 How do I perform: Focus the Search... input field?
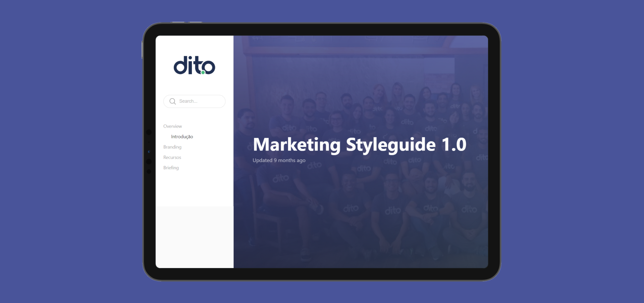194,101
